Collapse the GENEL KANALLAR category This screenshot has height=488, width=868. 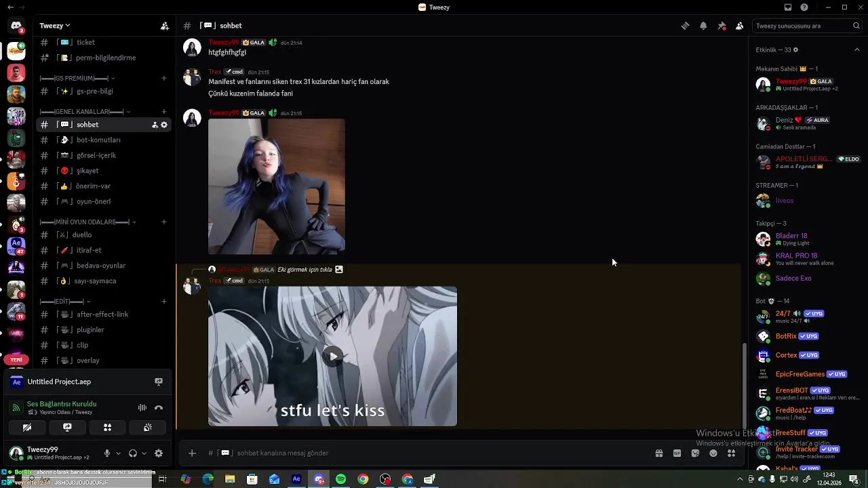85,112
